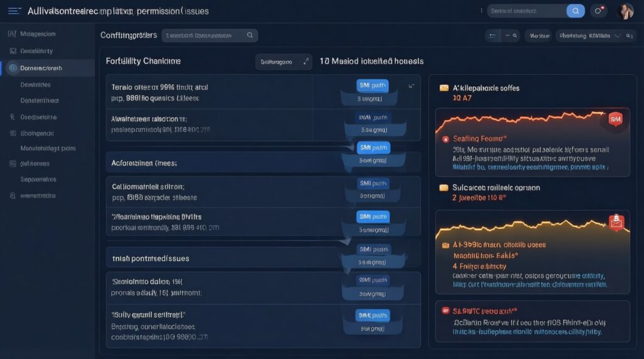This screenshot has height=359, width=644.
Task: Click the red mail badge on second chart
Action: [x=616, y=222]
